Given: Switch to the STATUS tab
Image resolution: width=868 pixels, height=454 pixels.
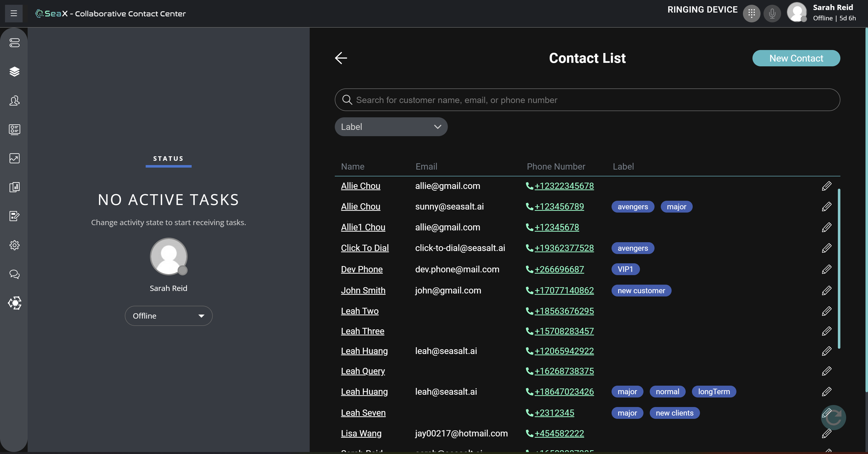Looking at the screenshot, I should (169, 159).
